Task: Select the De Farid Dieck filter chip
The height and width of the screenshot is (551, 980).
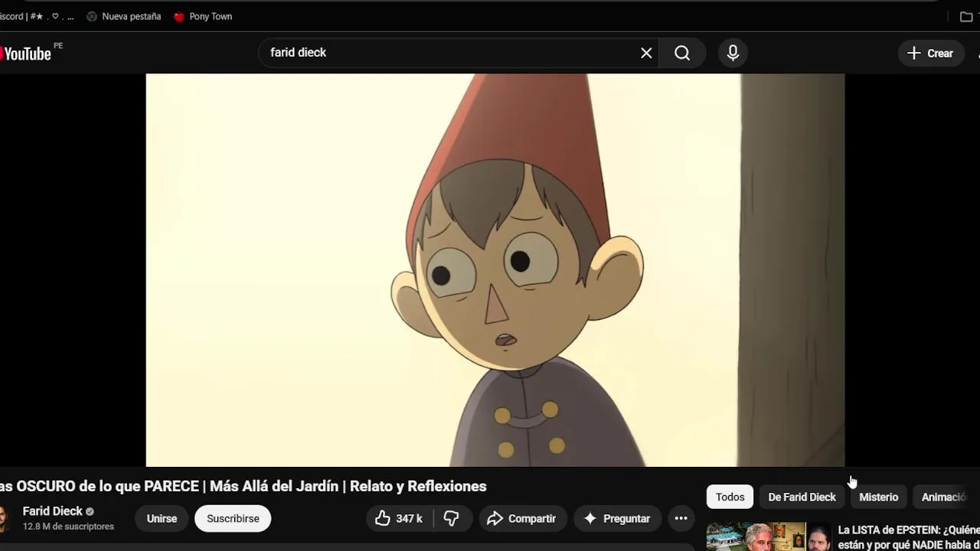Action: click(x=802, y=497)
